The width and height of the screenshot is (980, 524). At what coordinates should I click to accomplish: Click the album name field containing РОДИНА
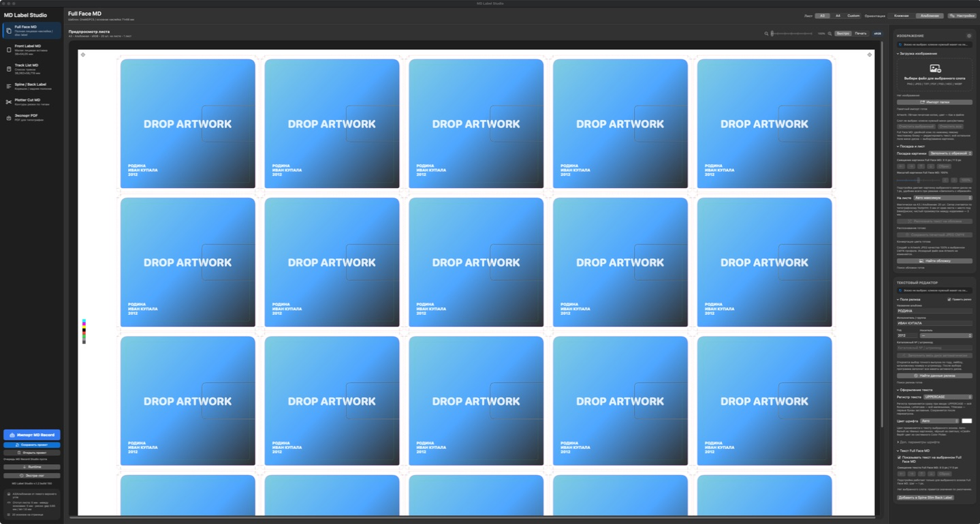(934, 311)
